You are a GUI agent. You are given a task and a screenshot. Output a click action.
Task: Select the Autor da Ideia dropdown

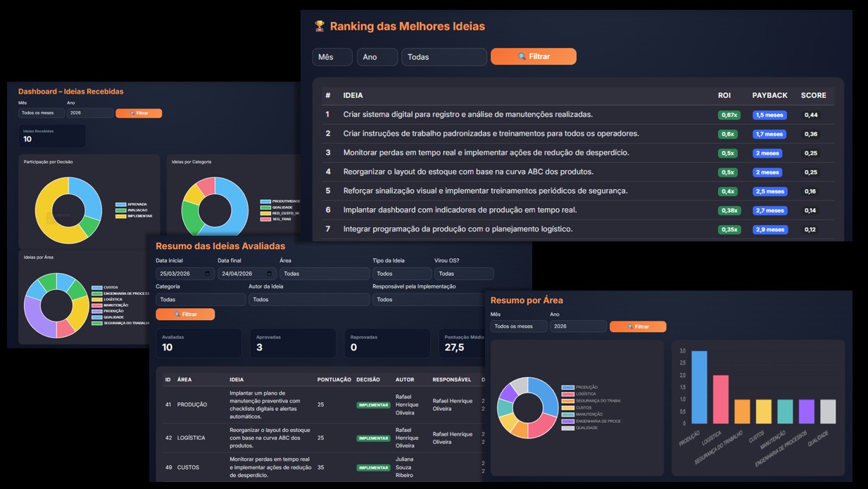click(309, 300)
